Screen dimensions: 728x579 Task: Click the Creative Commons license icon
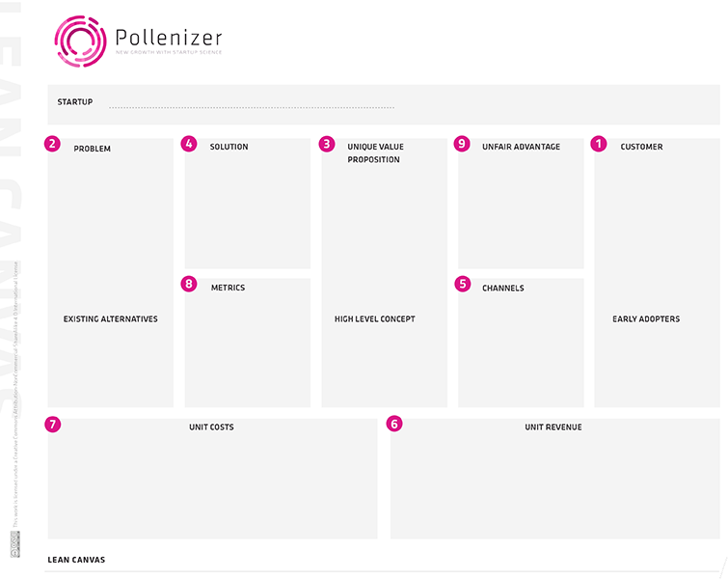14,545
